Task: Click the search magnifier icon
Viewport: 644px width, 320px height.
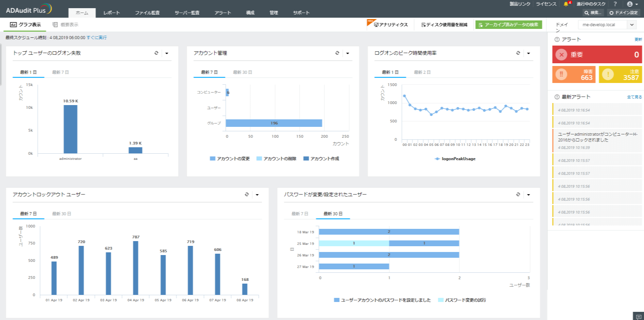Action: (x=587, y=13)
